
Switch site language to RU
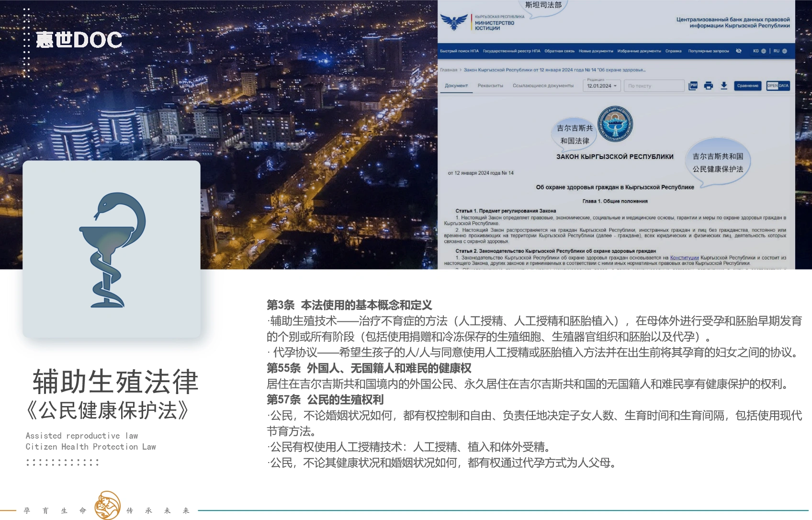coord(778,52)
